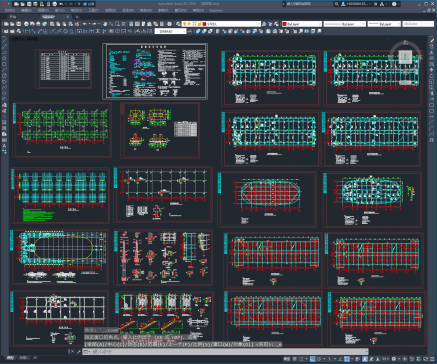The image size is (437, 364).
Task: Click 全部(A) option in command prompt
Action: pyautogui.click(x=95, y=344)
